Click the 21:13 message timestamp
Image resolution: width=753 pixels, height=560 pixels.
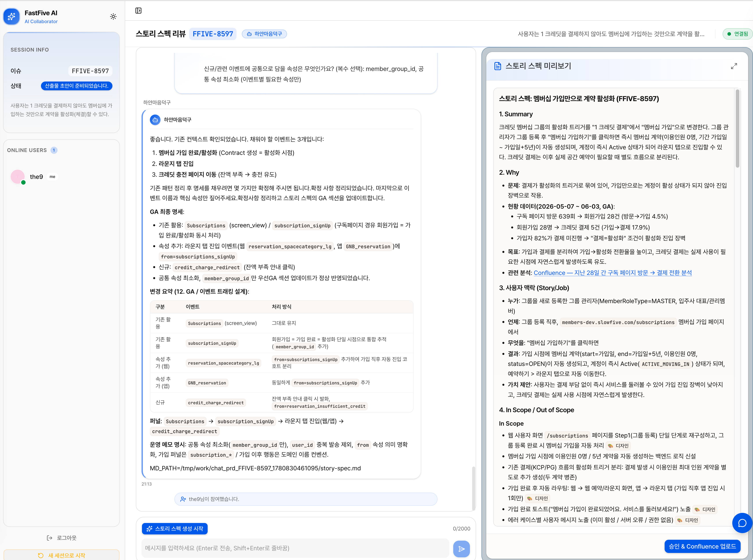pyautogui.click(x=147, y=484)
